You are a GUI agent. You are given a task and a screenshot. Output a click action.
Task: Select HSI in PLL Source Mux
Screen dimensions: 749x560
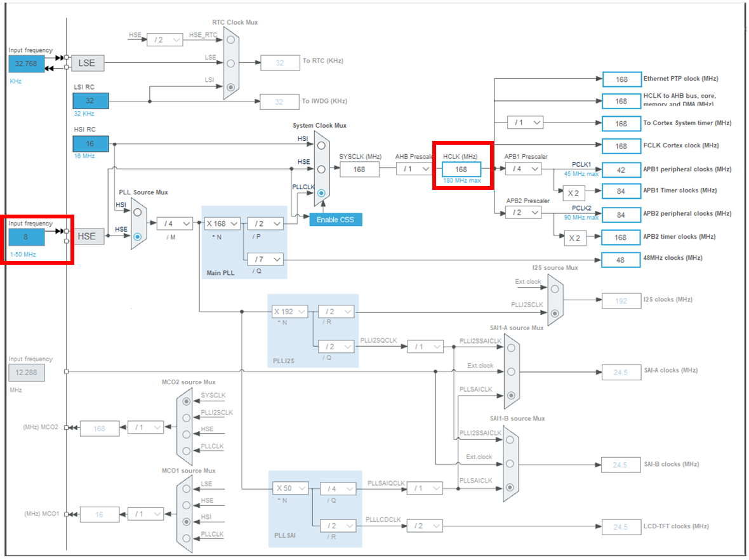[138, 212]
